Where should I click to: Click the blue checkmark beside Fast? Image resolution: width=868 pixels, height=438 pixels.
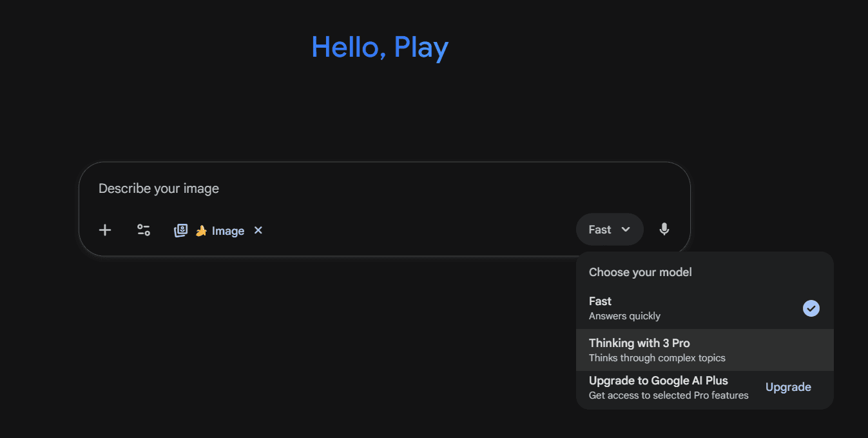pos(811,308)
